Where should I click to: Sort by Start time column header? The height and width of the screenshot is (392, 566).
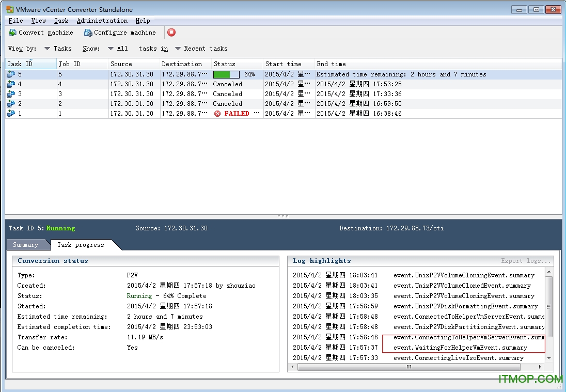tap(289, 64)
